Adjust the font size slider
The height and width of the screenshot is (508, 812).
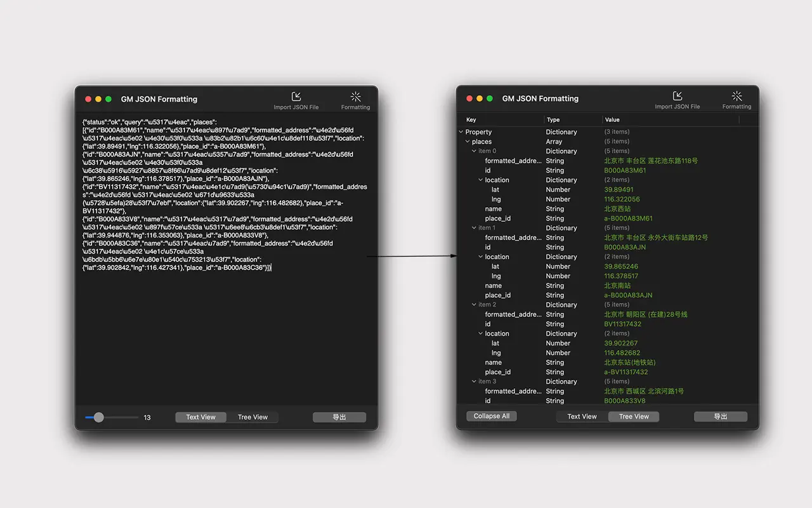(x=98, y=417)
